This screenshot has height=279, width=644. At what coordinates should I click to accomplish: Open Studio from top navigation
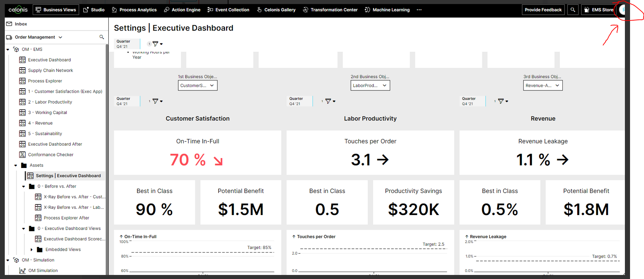94,10
